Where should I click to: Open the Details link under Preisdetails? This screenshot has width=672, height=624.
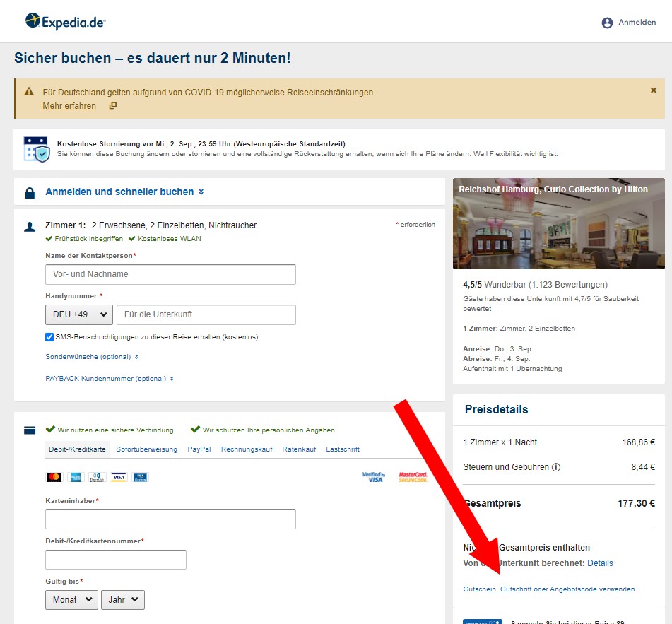click(600, 563)
